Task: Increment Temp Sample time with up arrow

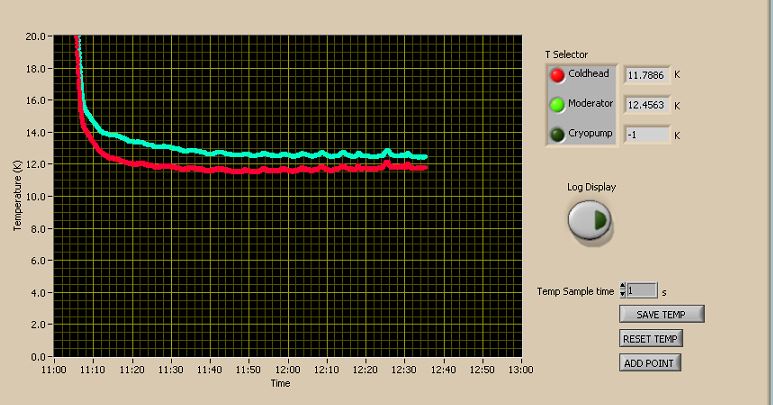Action: point(623,287)
